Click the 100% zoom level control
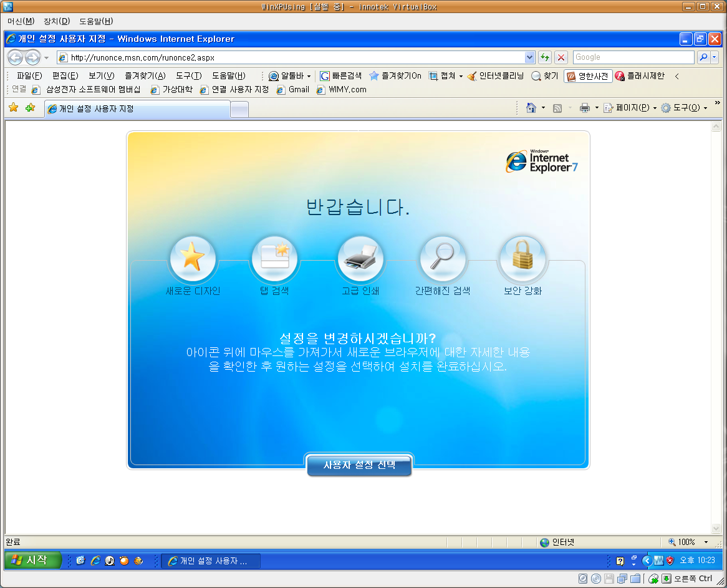 tap(681, 542)
